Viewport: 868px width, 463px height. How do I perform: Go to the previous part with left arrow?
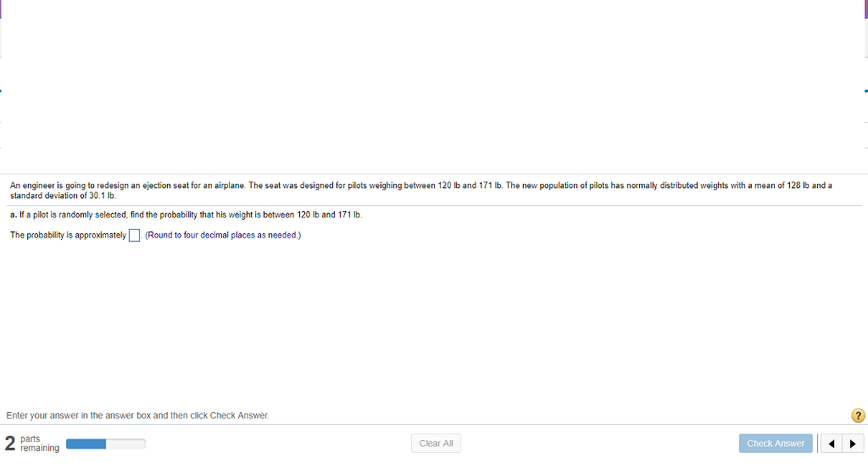point(832,443)
